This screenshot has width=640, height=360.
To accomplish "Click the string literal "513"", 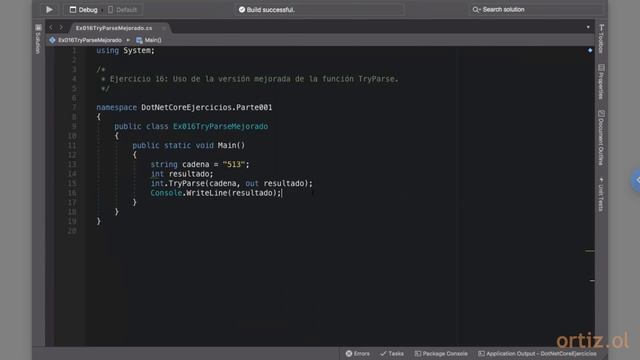I will [x=233, y=164].
